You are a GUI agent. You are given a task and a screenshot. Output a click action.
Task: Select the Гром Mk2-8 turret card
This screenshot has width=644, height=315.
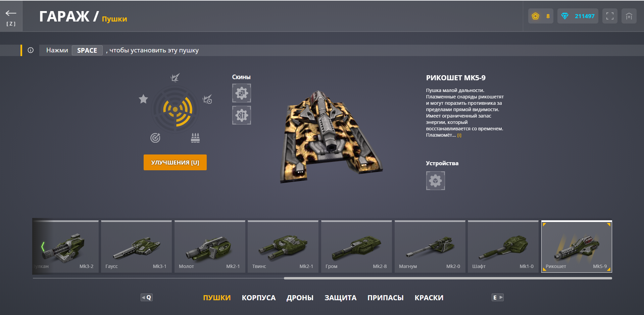coord(356,246)
